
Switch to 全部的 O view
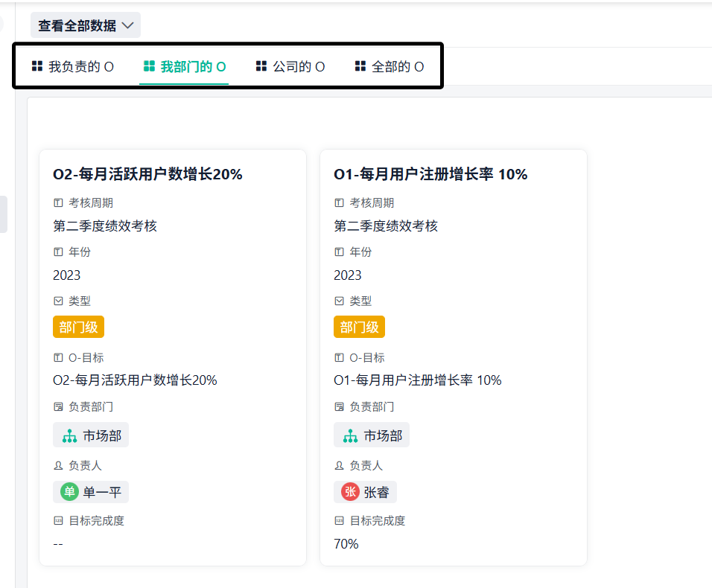390,67
